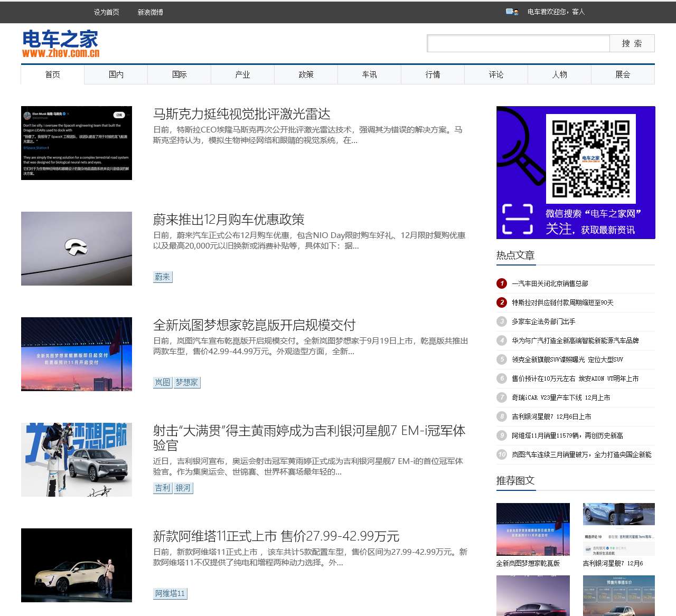Open article 全新岚图梦想家乾崑版开启规模交付

click(255, 325)
